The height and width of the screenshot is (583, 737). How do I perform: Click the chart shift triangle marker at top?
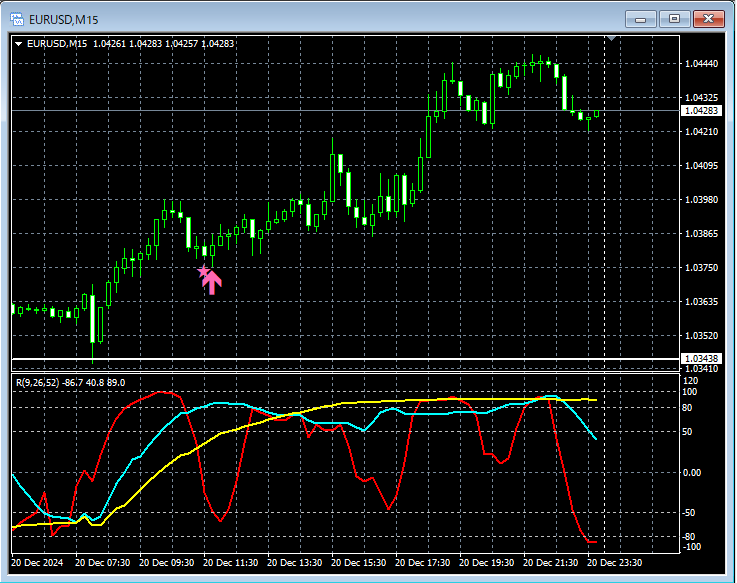[x=612, y=39]
